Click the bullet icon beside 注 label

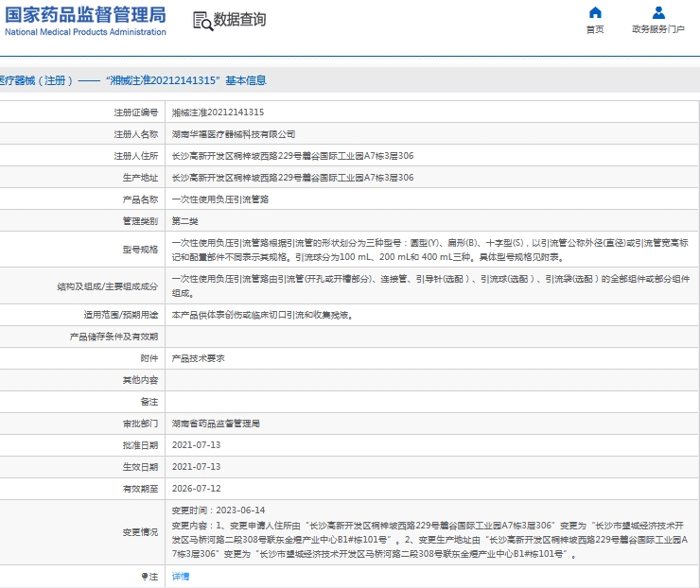(x=144, y=577)
